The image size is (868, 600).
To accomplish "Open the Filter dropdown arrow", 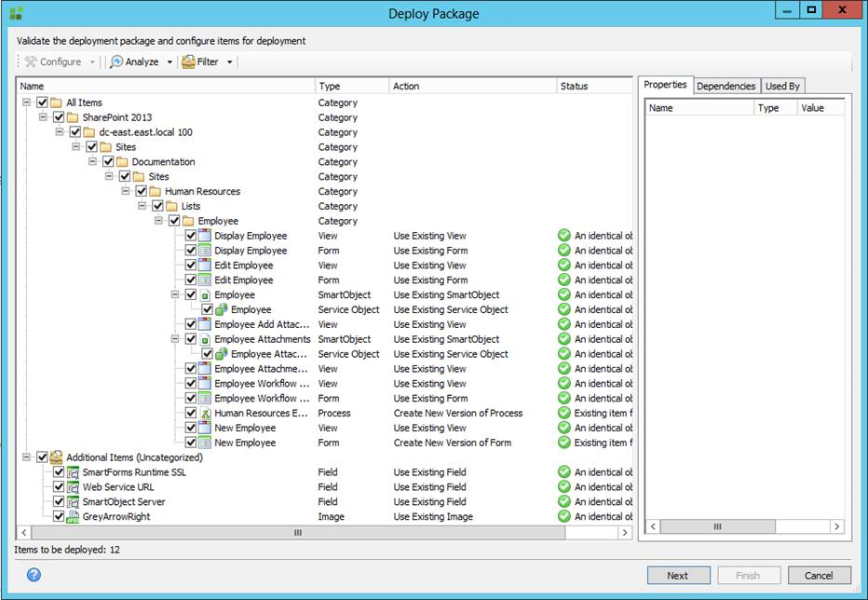I will click(230, 62).
